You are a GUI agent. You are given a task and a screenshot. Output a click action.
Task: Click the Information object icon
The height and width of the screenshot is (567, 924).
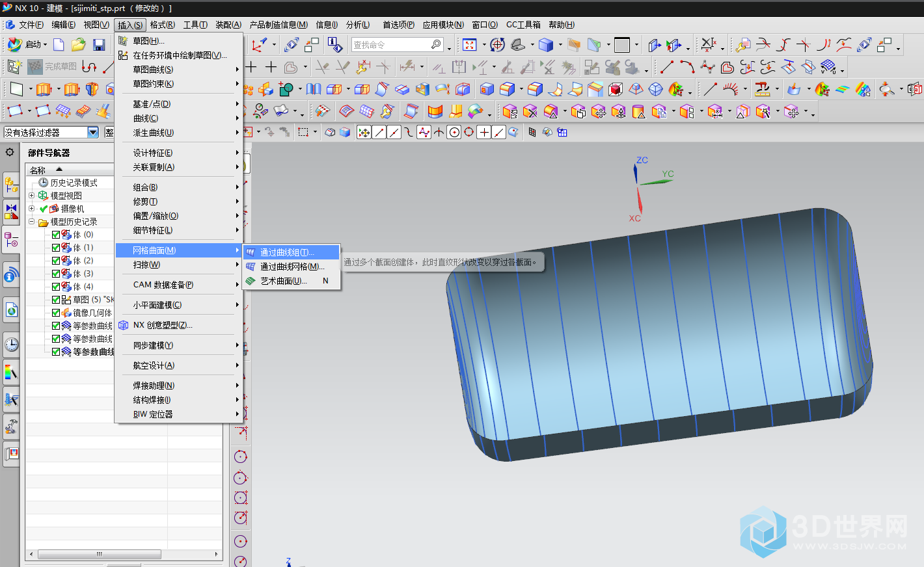point(334,44)
